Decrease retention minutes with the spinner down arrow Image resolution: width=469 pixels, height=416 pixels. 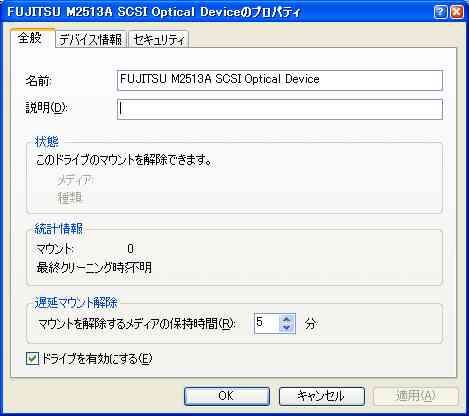coord(286,328)
